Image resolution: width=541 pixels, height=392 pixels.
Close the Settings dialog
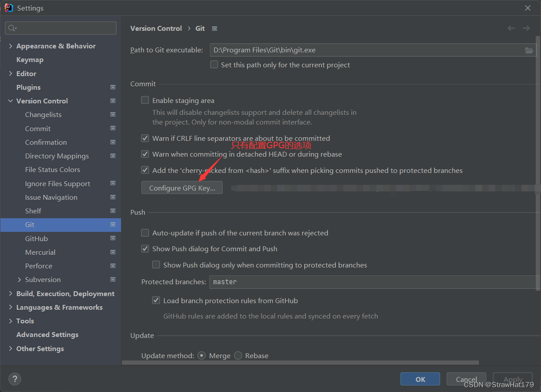(x=528, y=8)
